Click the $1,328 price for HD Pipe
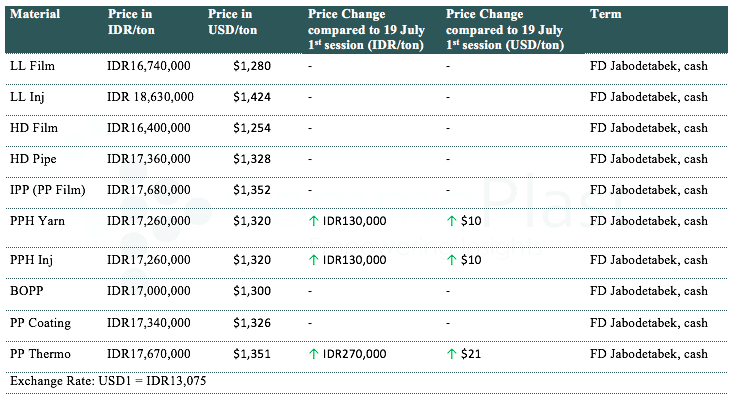Image resolution: width=737 pixels, height=401 pixels. point(251,159)
